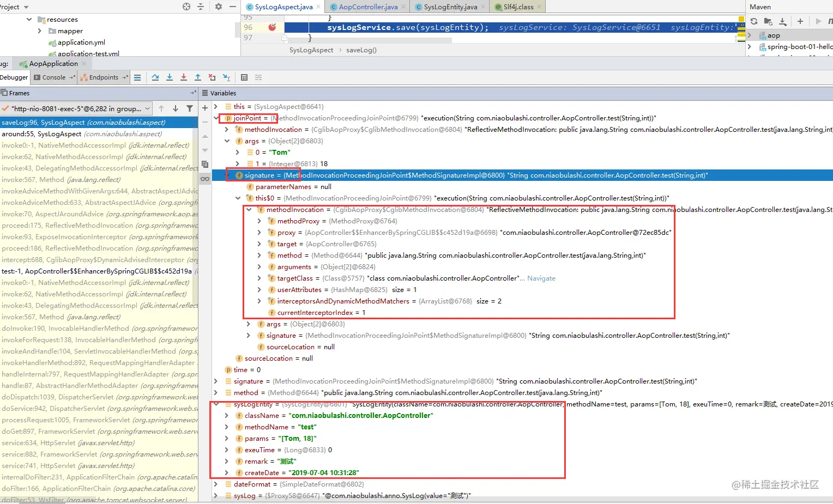
Task: Select frame saveLog:96, SysLogAspect
Action: (99, 123)
